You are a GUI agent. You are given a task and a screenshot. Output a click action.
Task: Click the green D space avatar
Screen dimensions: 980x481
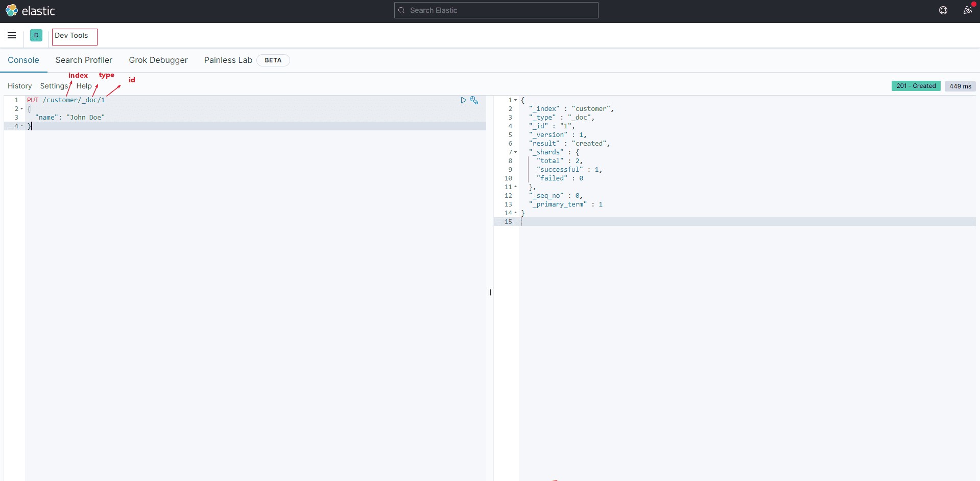point(36,35)
